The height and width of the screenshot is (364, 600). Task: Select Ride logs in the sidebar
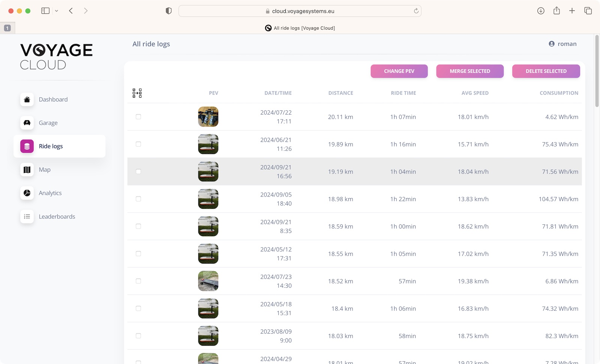[59, 146]
